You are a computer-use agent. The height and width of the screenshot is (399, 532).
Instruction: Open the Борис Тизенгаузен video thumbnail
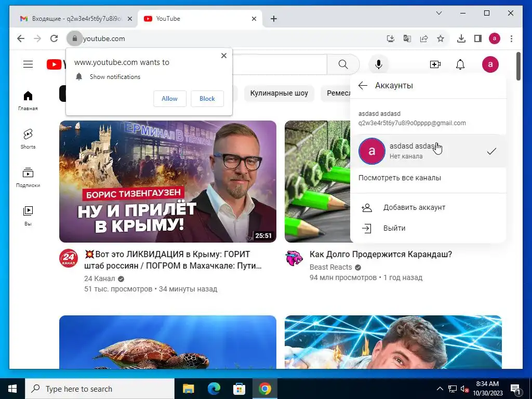(x=168, y=181)
